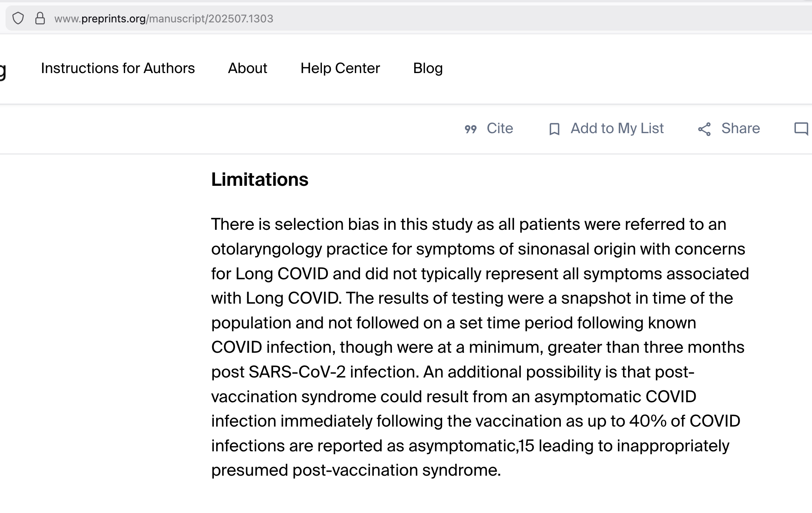The image size is (812, 513).
Task: Focus the preprints.org URL address field
Action: (164, 18)
